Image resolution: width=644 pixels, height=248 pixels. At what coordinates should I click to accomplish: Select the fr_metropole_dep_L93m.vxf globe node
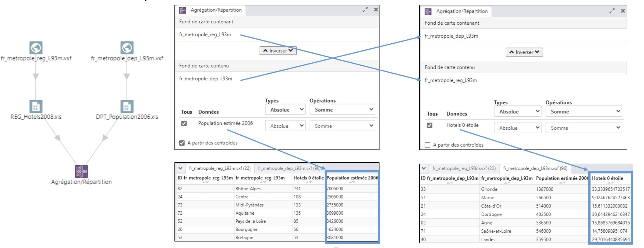tap(127, 48)
